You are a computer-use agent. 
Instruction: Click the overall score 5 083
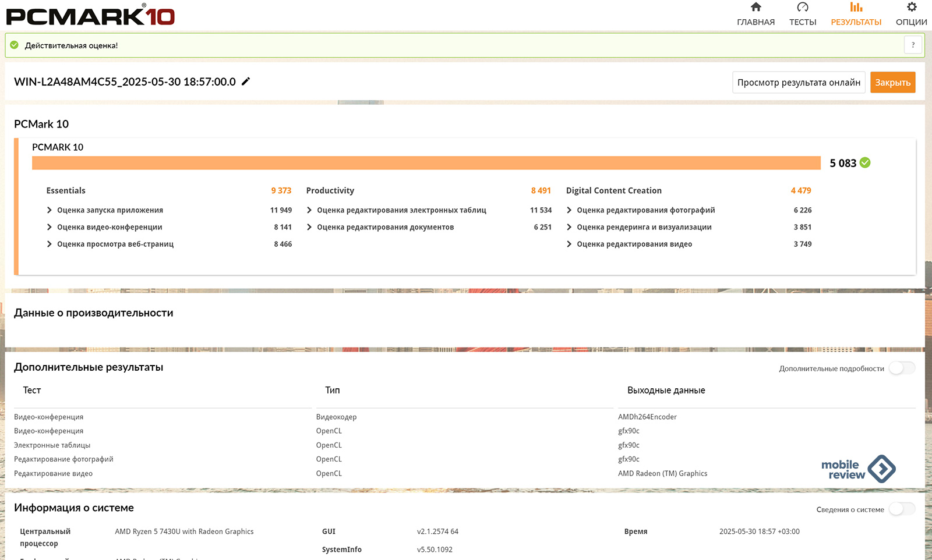pyautogui.click(x=843, y=163)
